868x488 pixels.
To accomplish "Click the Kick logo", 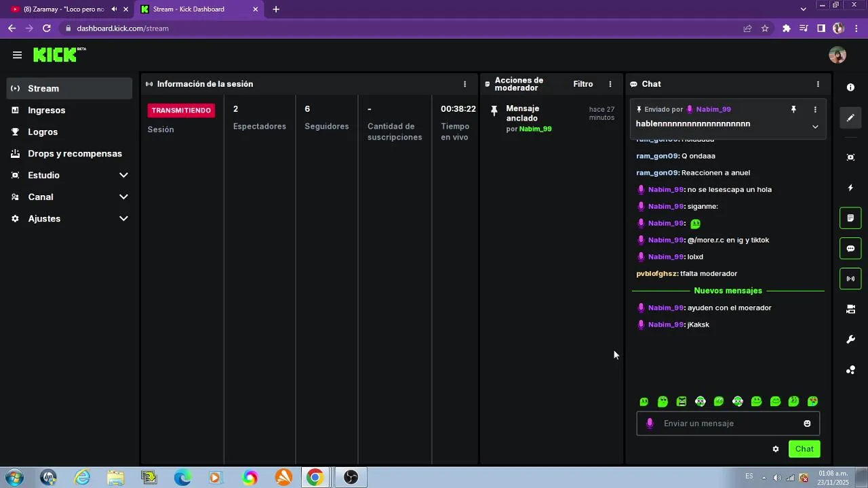I will [x=59, y=55].
